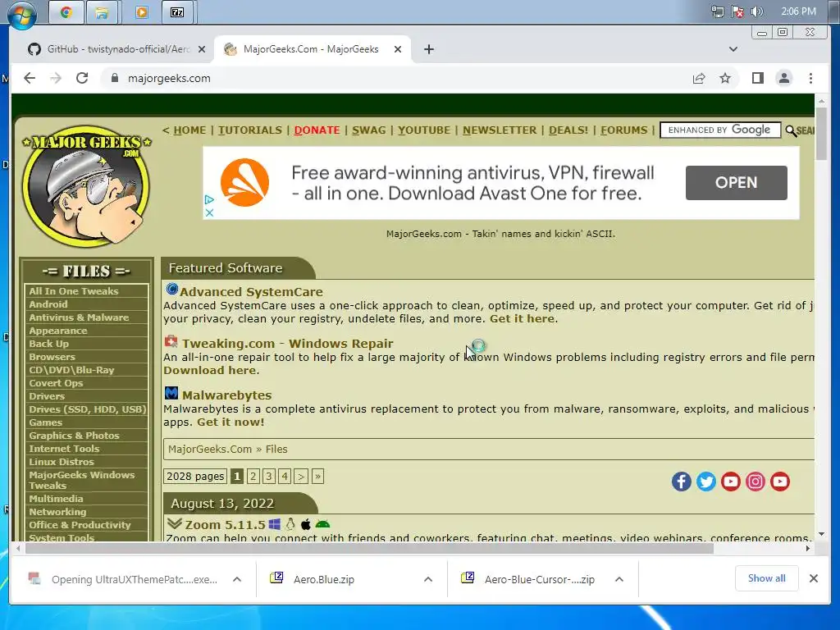The image size is (840, 630).
Task: Close the Avast ad with the X icon
Action: pyautogui.click(x=209, y=212)
